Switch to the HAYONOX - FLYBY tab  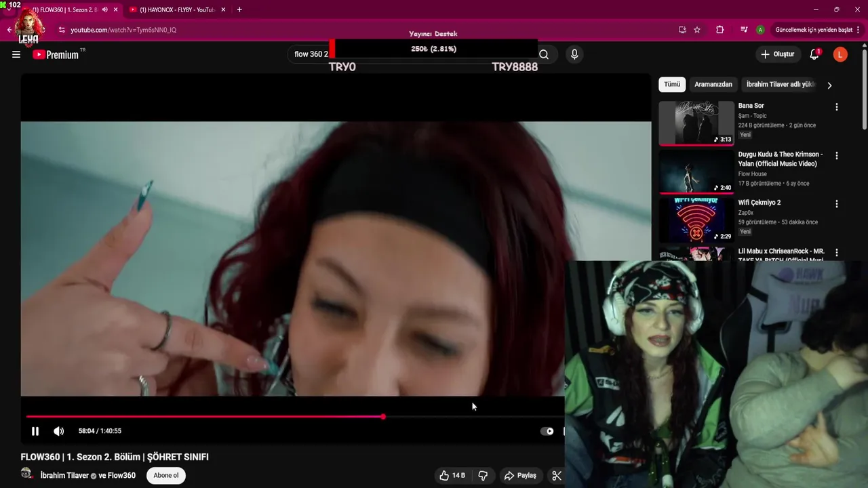[176, 10]
